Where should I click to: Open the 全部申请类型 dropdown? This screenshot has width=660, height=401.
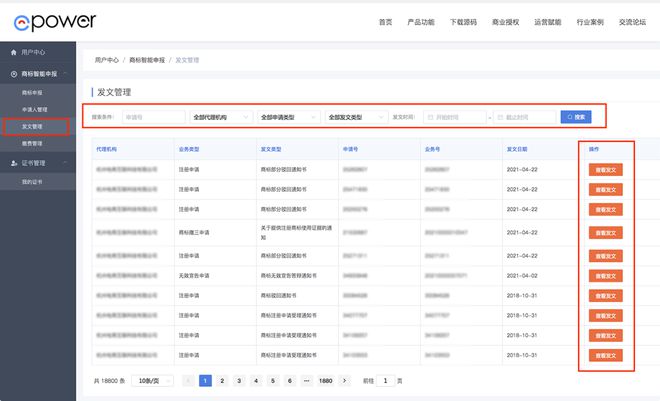pyautogui.click(x=287, y=117)
